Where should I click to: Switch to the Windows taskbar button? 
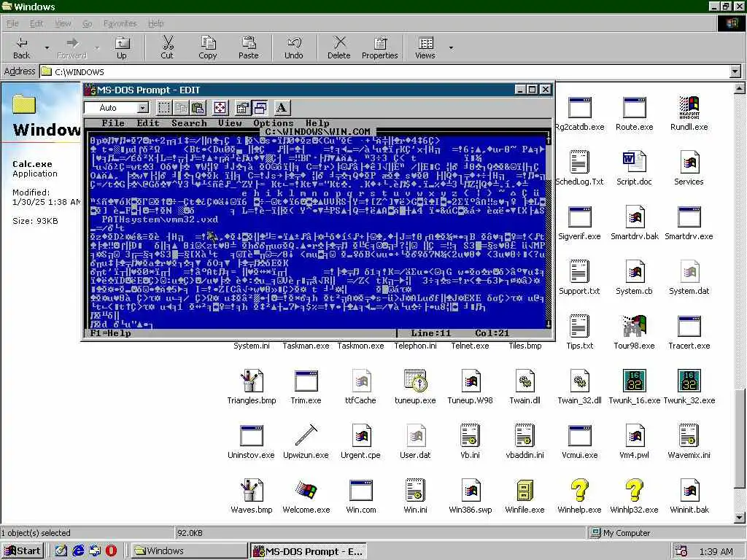click(x=189, y=551)
